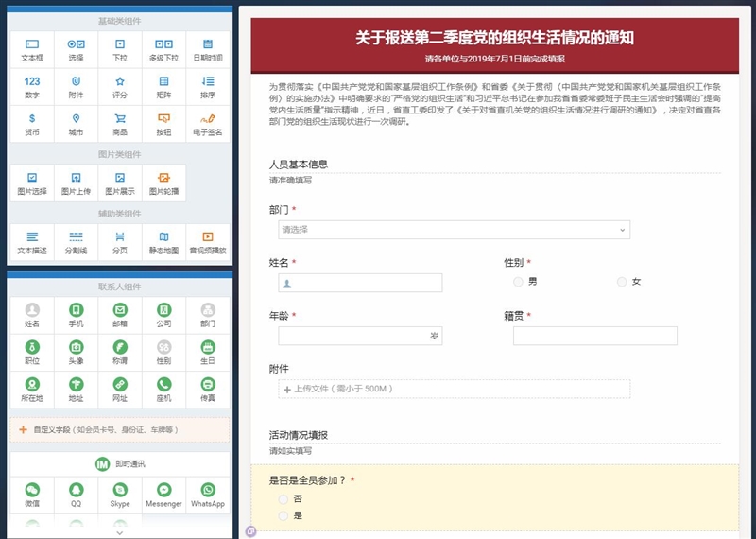
Task: Click the 籍贯 native place input field
Action: point(594,336)
